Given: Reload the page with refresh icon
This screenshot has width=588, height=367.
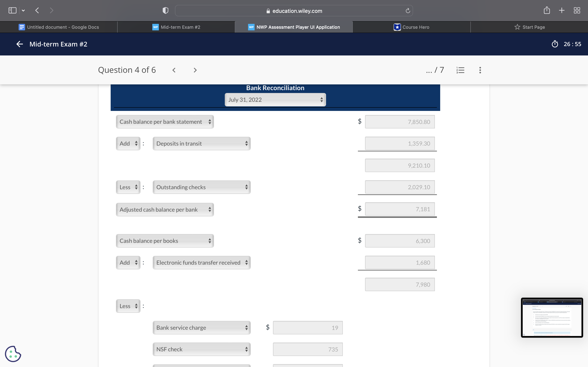Looking at the screenshot, I should click(408, 11).
